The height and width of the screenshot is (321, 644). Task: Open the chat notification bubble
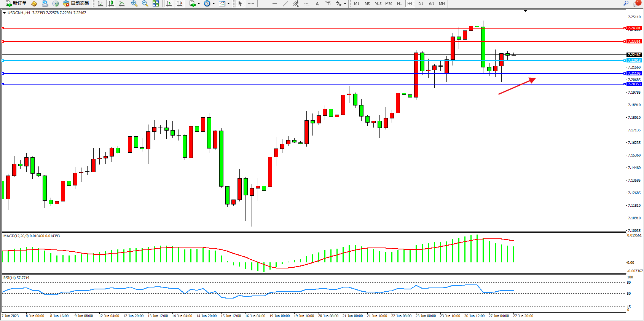click(x=636, y=3)
